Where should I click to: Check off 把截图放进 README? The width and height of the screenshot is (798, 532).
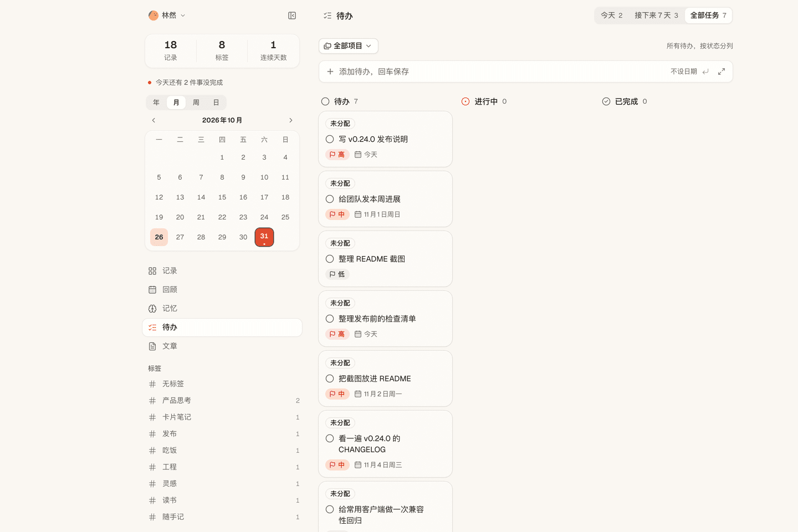point(330,378)
